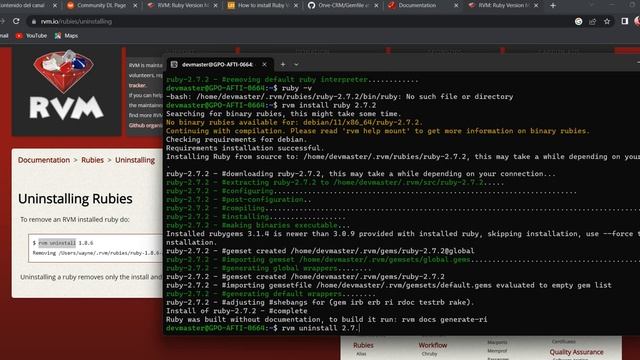Image resolution: width=640 pixels, height=360 pixels.
Task: Click the 'Install of ruby-2.7.2 - #complete' line
Action: pyautogui.click(x=237, y=311)
